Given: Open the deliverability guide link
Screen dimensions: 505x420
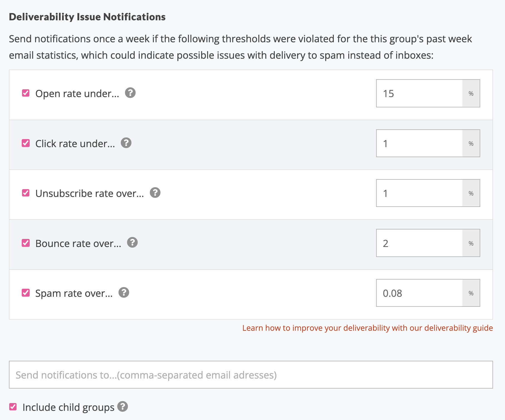Looking at the screenshot, I should 367,328.
